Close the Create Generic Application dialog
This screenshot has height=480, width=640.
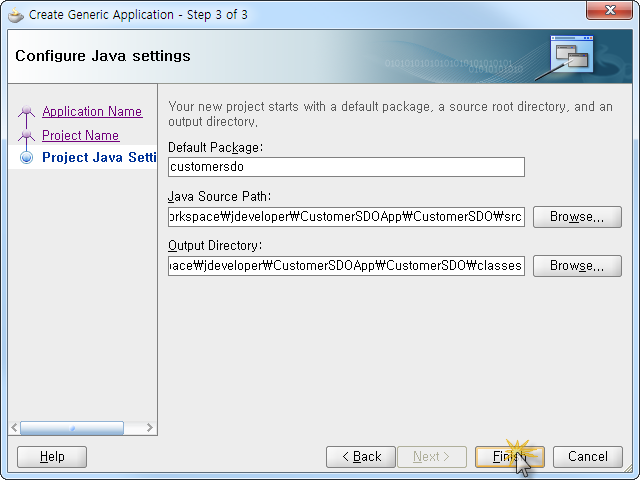click(x=609, y=10)
